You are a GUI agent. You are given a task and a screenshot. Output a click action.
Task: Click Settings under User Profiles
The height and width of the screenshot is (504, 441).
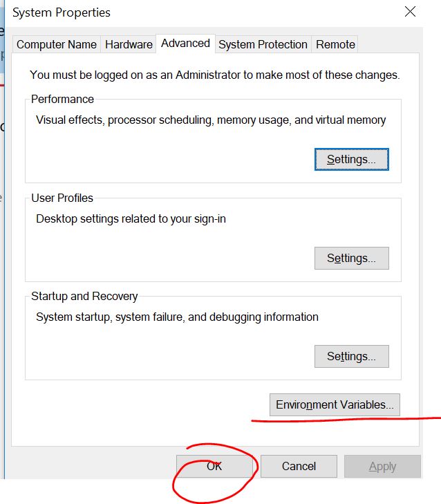[351, 259]
